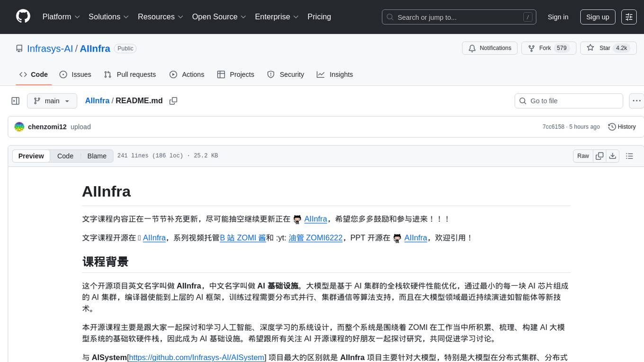
Task: View the file History
Action: tap(622, 127)
